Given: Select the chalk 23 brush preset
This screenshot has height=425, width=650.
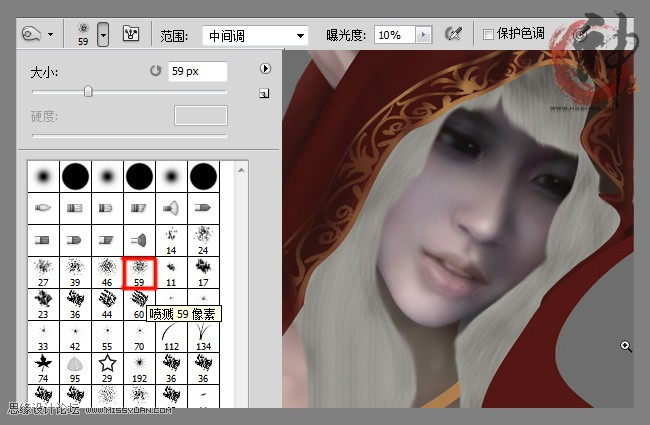Looking at the screenshot, I should click(44, 304).
